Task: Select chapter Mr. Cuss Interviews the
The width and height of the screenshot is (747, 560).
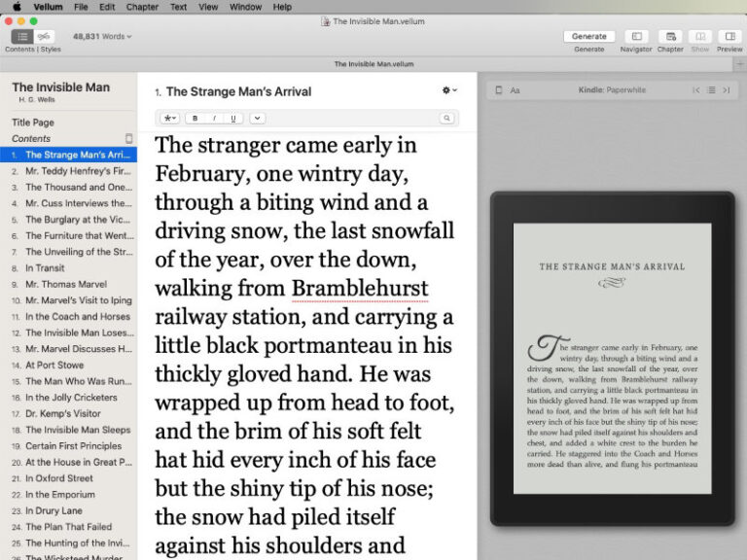Action: 69,203
